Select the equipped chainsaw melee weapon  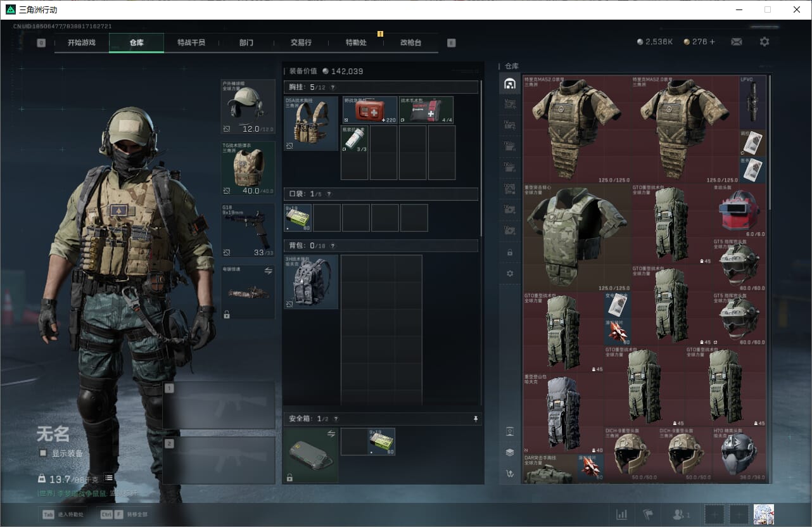click(248, 292)
